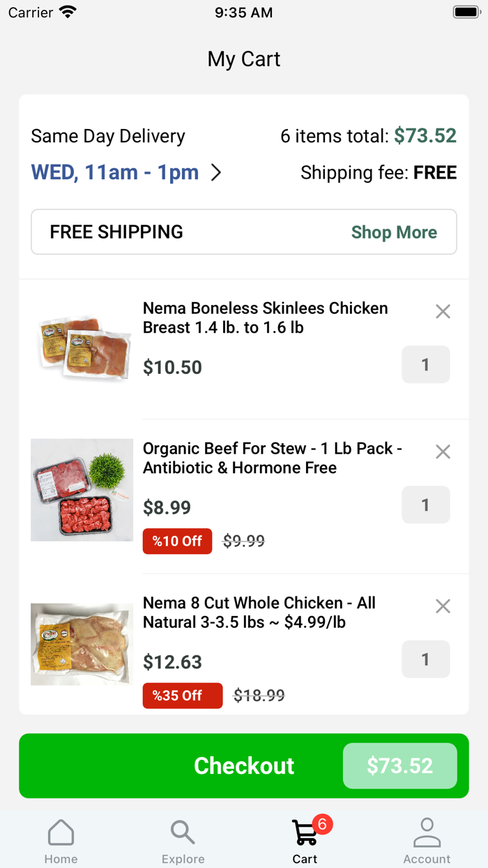Click the Wi-Fi icon in the status bar
This screenshot has height=868, width=488.
coord(67,11)
